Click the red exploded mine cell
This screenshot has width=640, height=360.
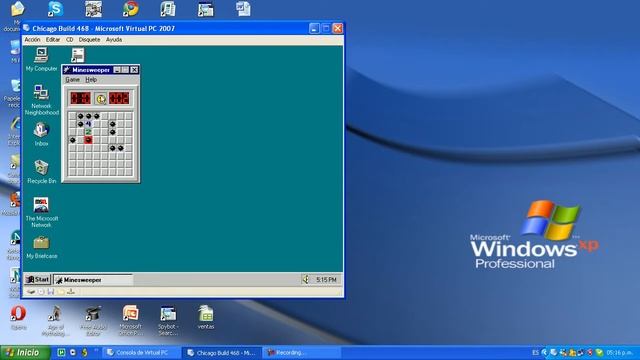[x=88, y=140]
